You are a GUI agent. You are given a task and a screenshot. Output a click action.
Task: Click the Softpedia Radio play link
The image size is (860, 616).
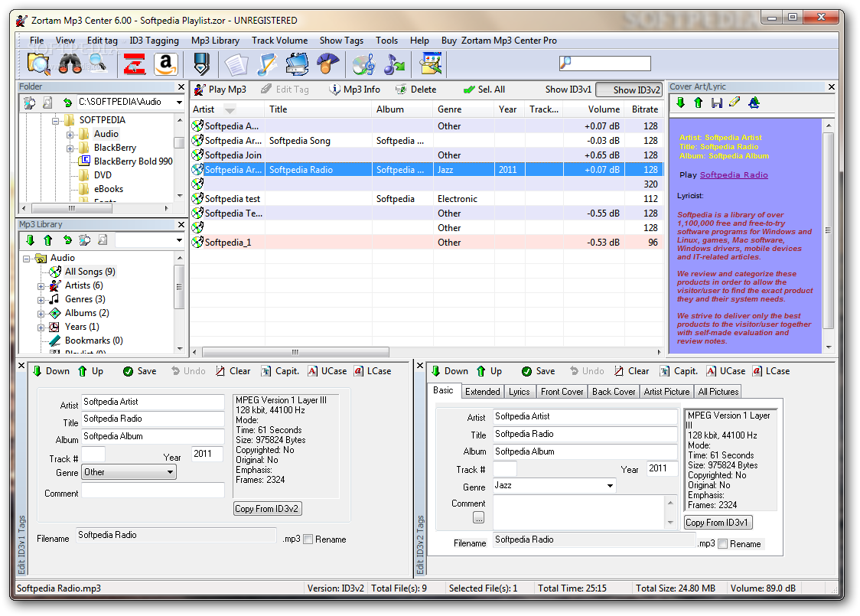[x=733, y=175]
